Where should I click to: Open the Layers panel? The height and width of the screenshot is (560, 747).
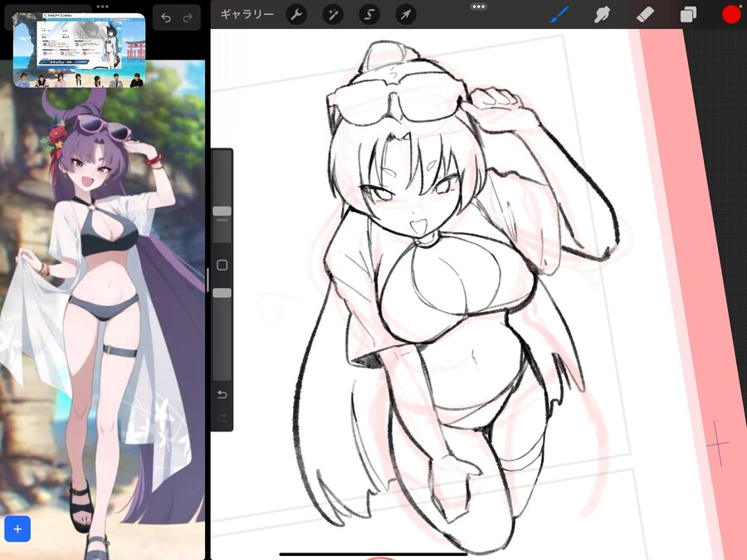(x=688, y=15)
